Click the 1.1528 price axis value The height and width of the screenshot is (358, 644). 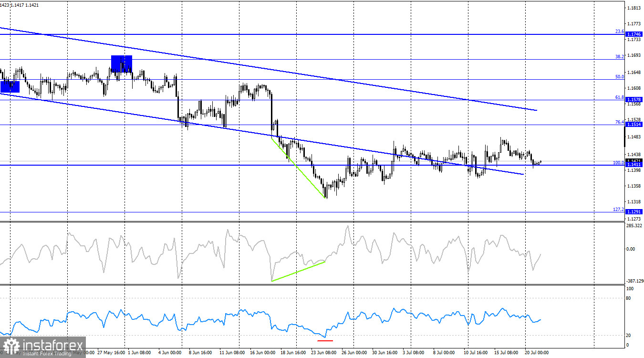634,120
